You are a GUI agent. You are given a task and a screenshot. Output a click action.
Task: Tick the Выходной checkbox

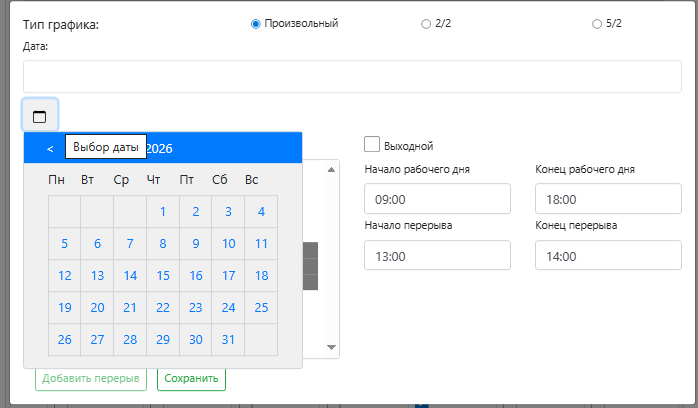[x=372, y=145]
